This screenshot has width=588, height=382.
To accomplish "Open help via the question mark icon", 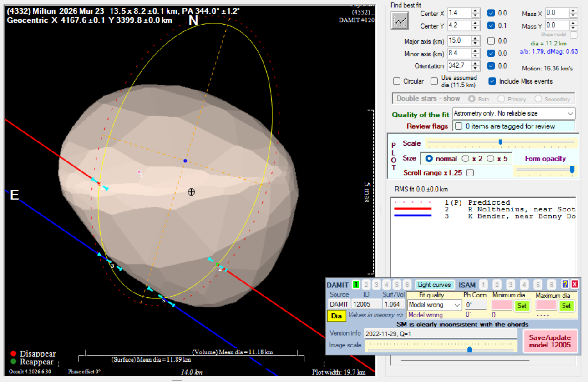I will [x=565, y=284].
